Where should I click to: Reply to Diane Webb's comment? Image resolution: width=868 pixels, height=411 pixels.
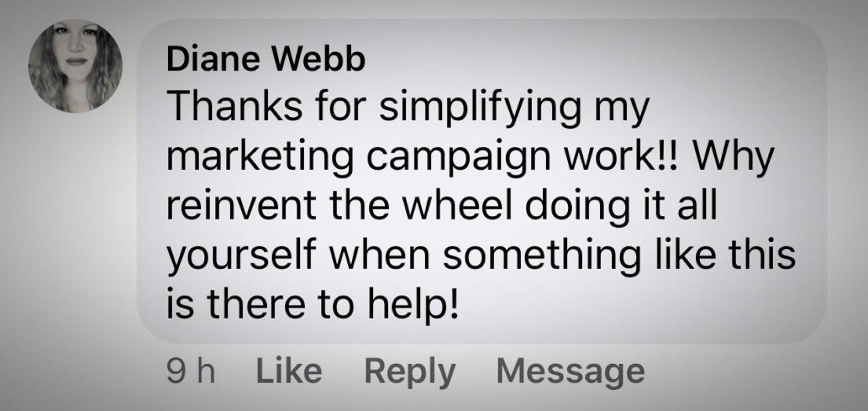(x=408, y=370)
